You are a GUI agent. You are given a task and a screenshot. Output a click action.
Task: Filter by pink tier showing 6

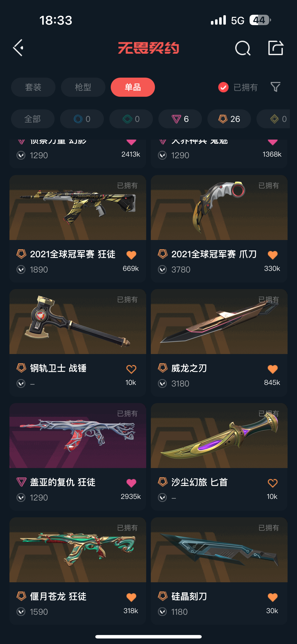[180, 119]
